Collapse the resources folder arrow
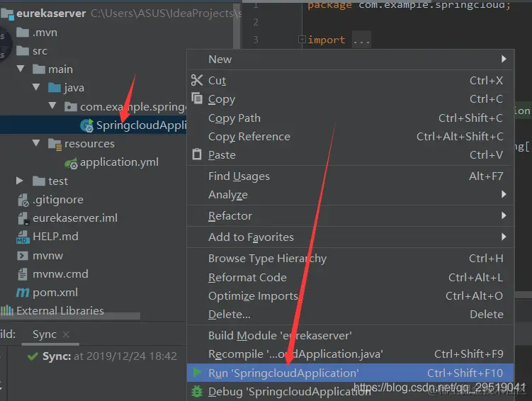Screen dimensions: 532x401 tap(36, 143)
